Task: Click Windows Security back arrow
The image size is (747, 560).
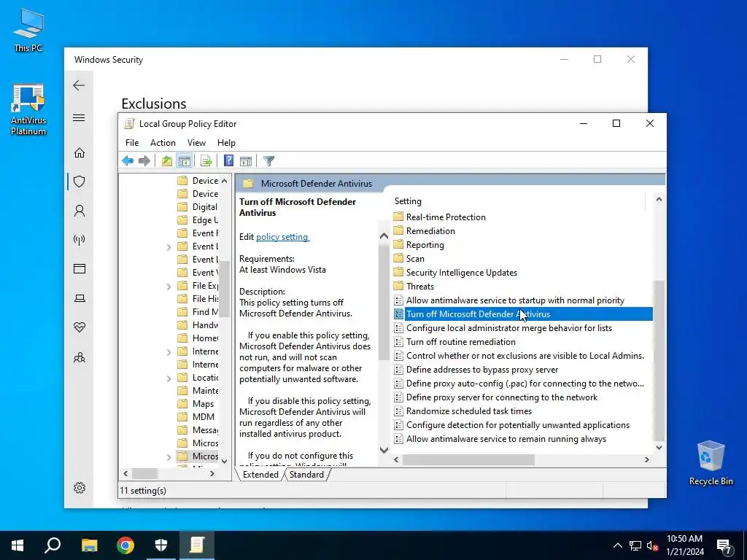Action: 79,85
